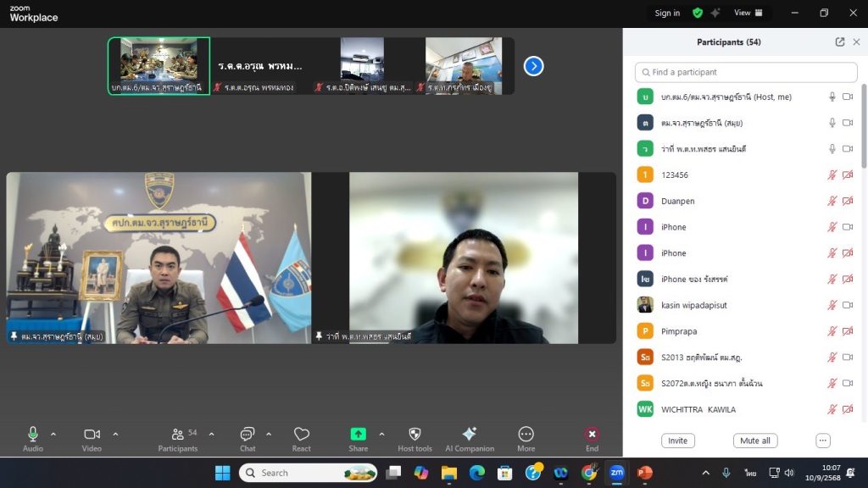Open the View layout menu
Screen dimensions: 868x488
click(x=748, y=13)
